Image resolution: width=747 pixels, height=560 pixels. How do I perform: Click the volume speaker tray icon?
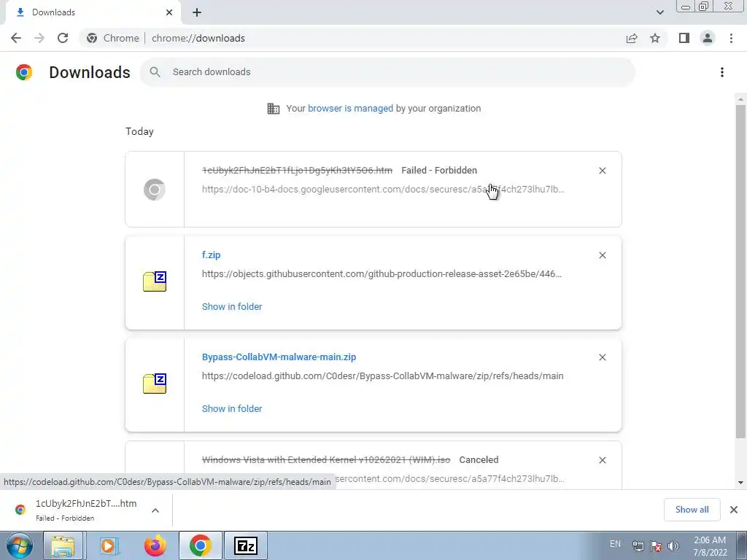tap(673, 546)
